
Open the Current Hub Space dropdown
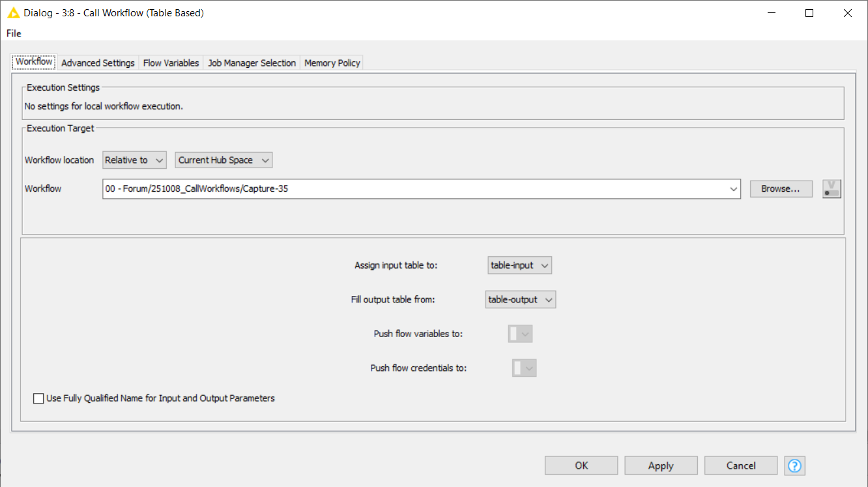pyautogui.click(x=224, y=160)
